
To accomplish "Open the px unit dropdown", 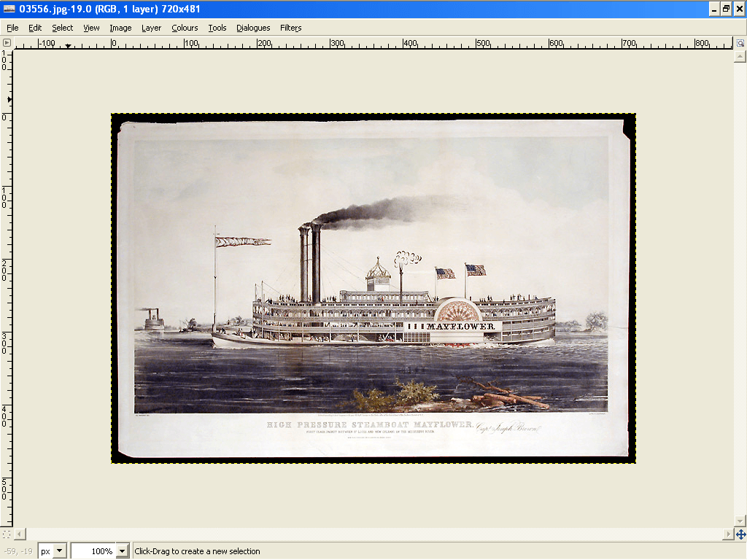I will coord(59,551).
